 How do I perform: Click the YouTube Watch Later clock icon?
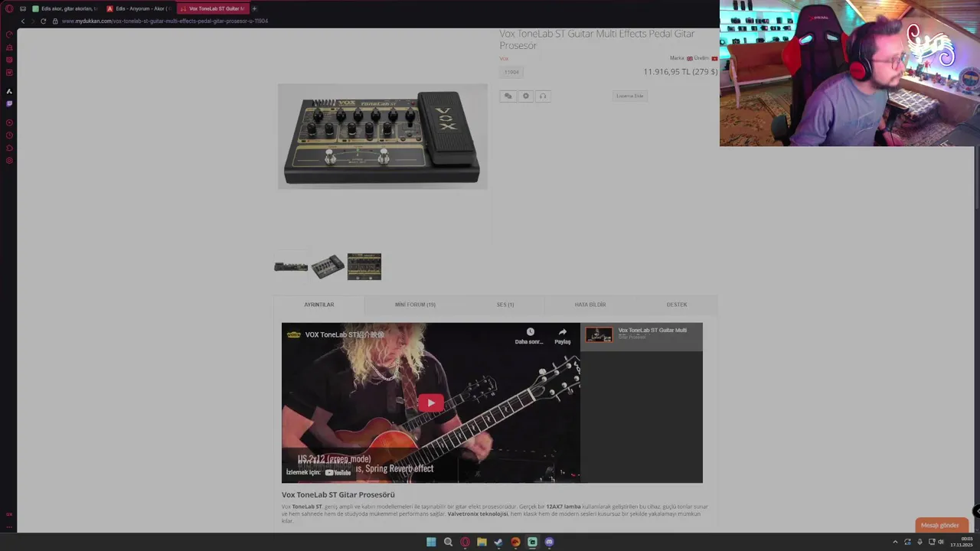[530, 332]
